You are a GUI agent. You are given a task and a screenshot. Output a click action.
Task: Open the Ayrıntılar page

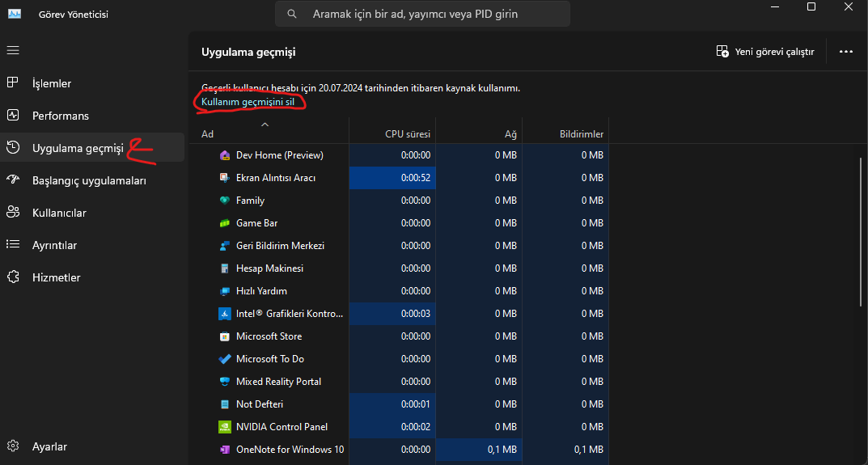tap(92, 244)
